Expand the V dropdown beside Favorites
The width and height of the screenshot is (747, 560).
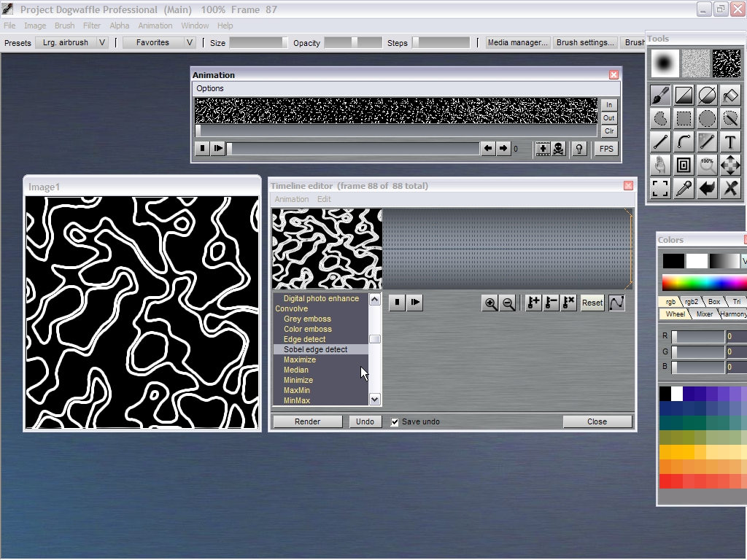tap(190, 42)
